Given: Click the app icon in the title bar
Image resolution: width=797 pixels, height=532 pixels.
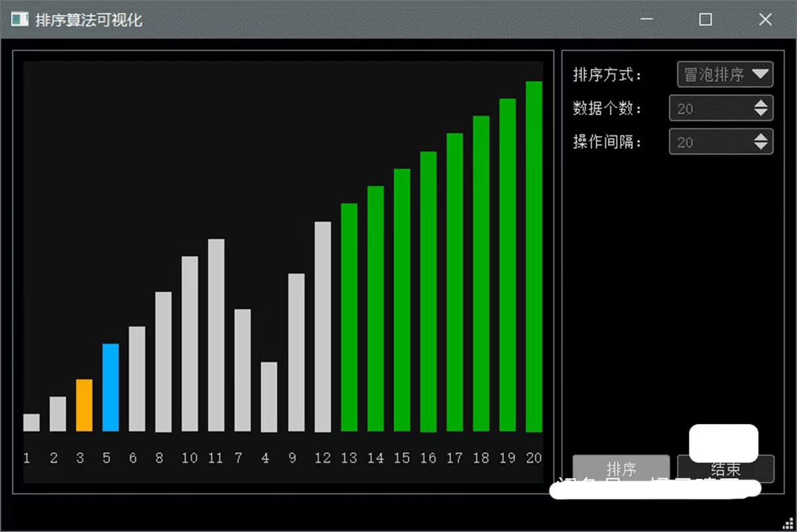Looking at the screenshot, I should pyautogui.click(x=20, y=20).
